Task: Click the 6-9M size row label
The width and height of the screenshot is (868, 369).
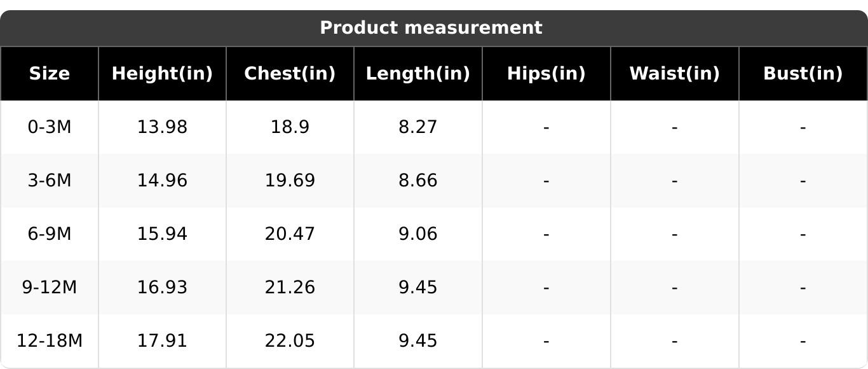Action: [50, 234]
